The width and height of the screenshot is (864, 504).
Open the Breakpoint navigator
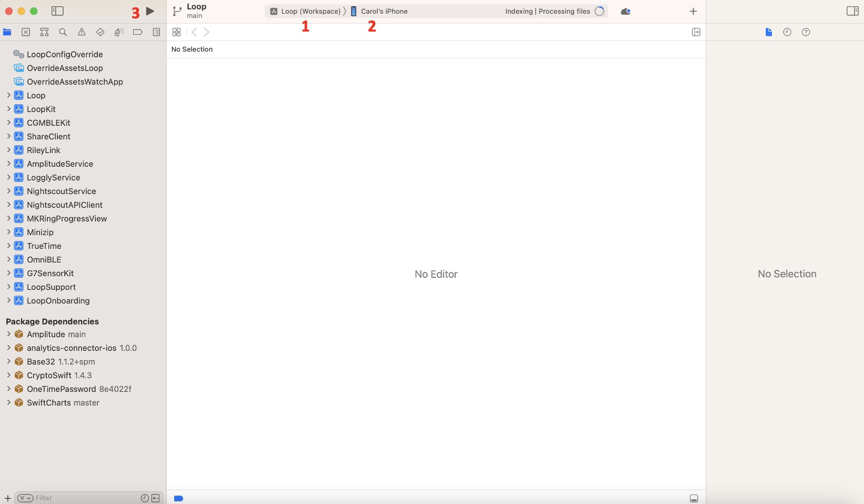point(138,32)
